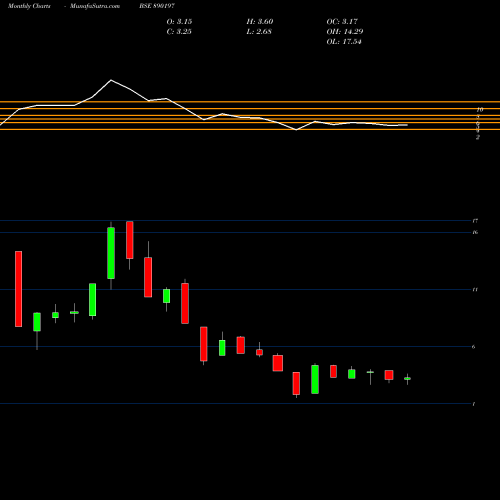Click the peak point of the white indicator line

pos(111,80)
